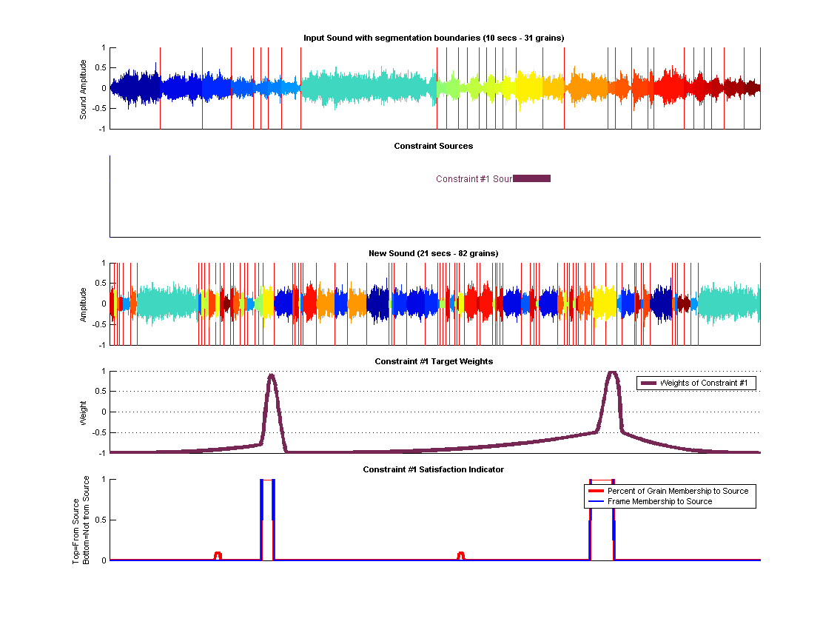
Task: Click the first peak of the weights curve
Action: (x=272, y=376)
